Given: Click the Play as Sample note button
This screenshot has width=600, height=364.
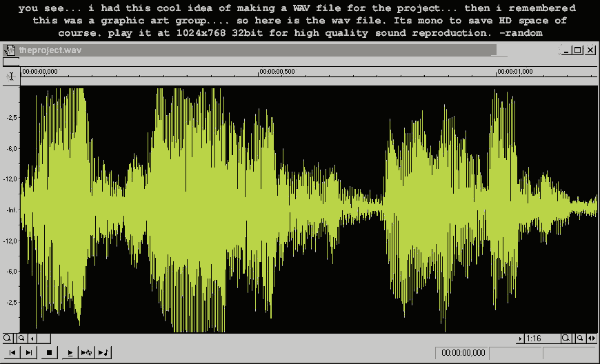Looking at the screenshot, I should click(x=103, y=353).
